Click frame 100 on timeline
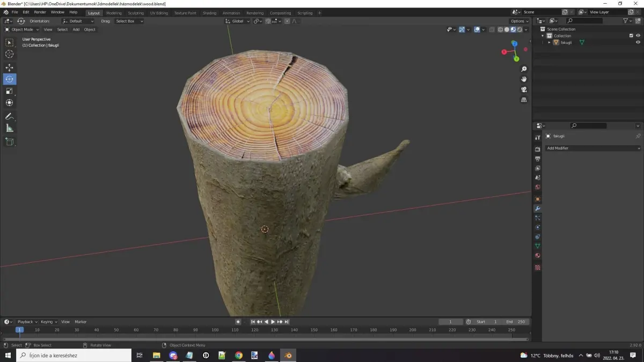 coord(215,330)
